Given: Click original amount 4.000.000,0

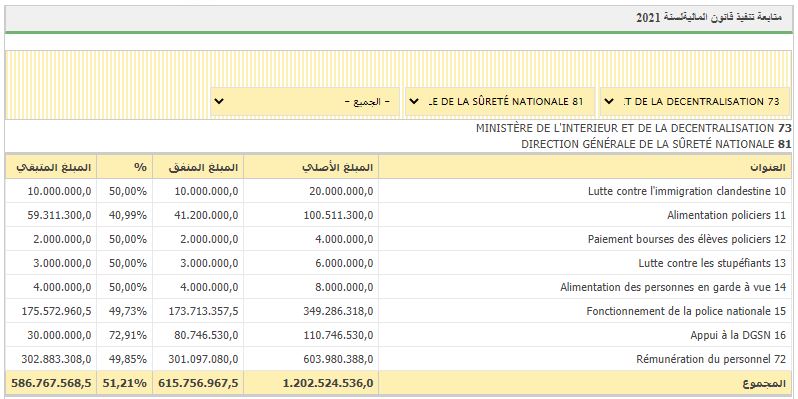Looking at the screenshot, I should (x=344, y=239).
